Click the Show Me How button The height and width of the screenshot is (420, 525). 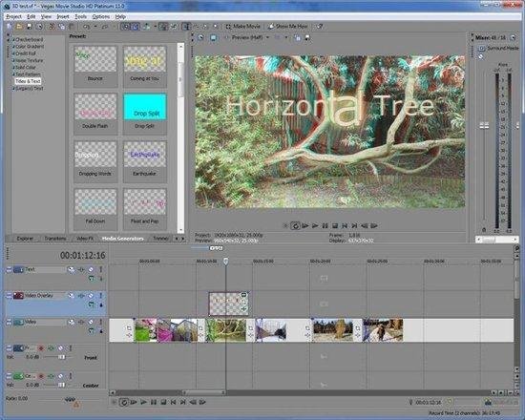point(288,26)
